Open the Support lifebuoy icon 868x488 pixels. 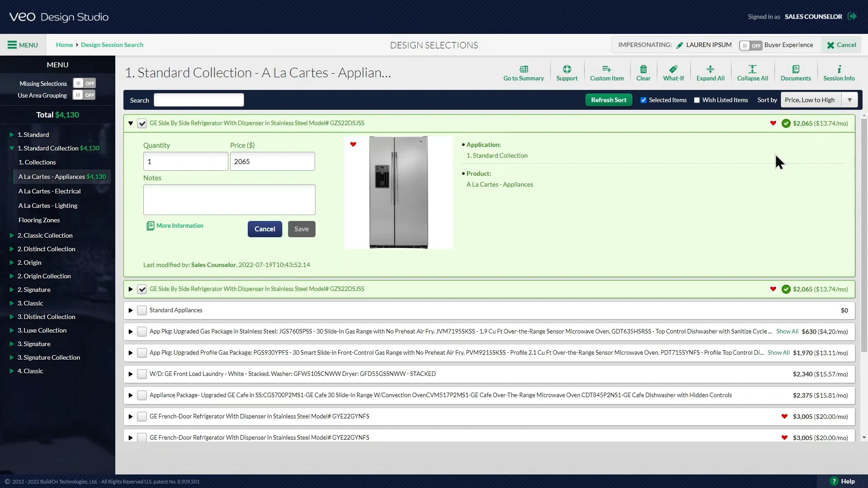(x=567, y=69)
